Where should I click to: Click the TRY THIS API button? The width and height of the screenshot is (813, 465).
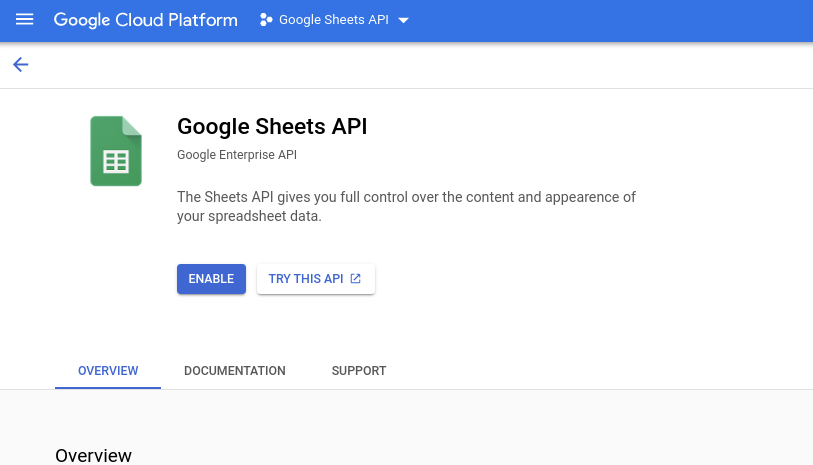tap(316, 279)
